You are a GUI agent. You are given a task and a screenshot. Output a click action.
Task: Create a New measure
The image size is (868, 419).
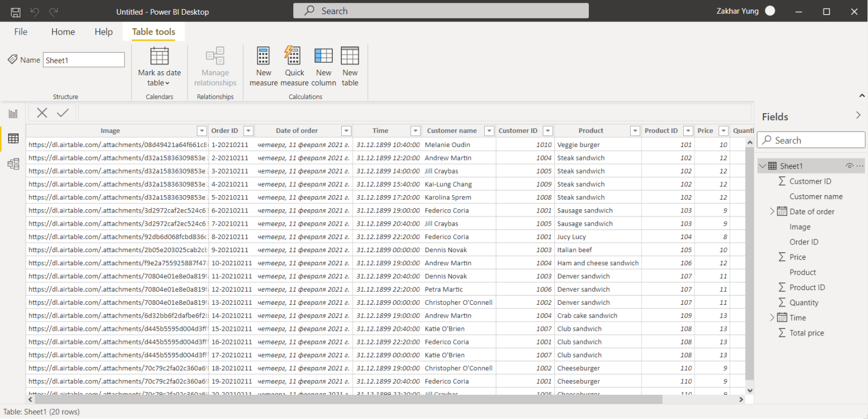pyautogui.click(x=263, y=65)
